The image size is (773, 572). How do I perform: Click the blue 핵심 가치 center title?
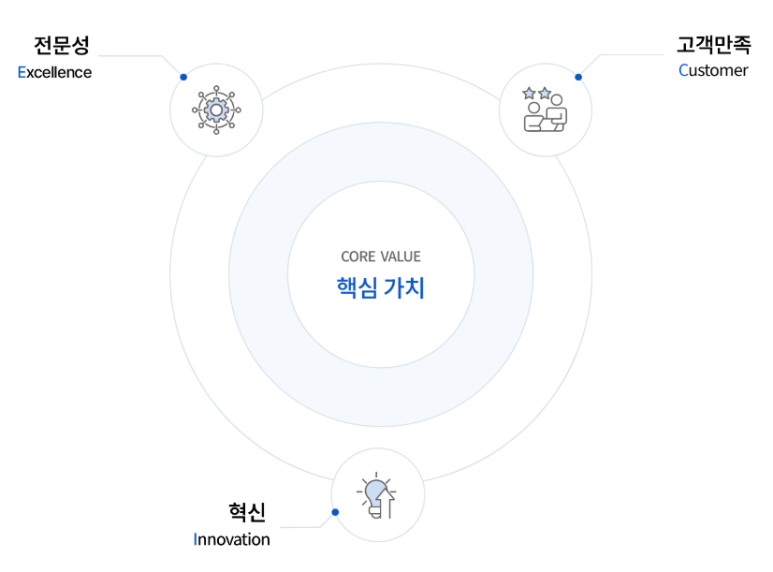point(381,288)
